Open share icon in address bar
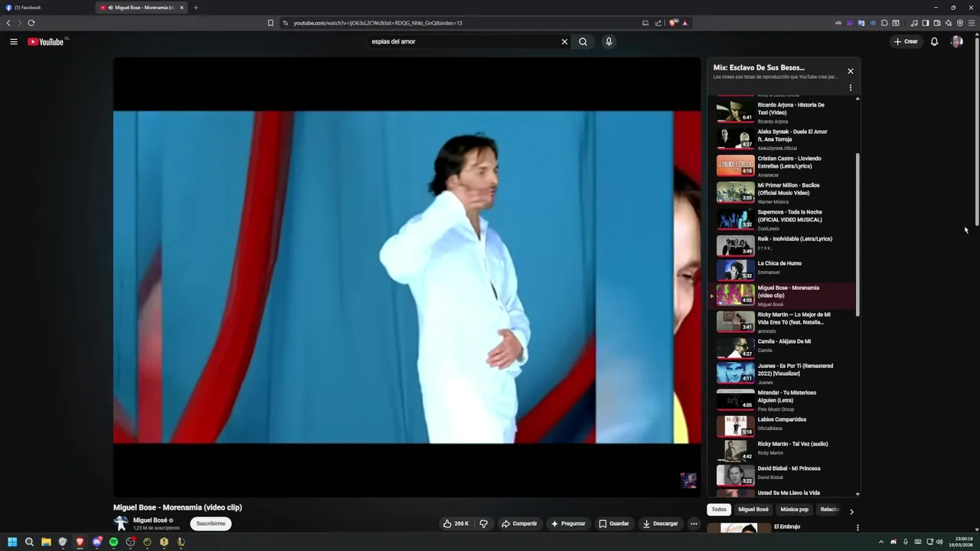 click(x=658, y=23)
